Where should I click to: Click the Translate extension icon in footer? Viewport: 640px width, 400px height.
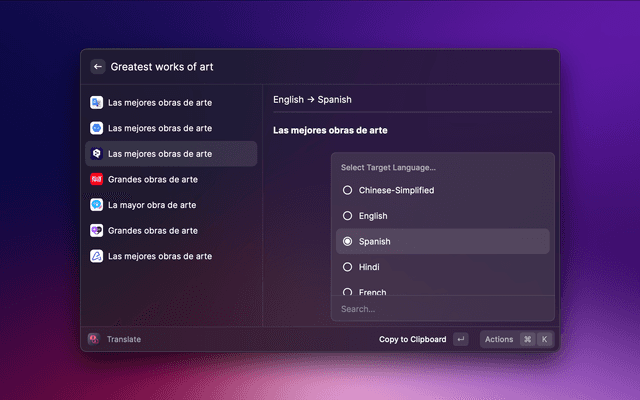93,339
